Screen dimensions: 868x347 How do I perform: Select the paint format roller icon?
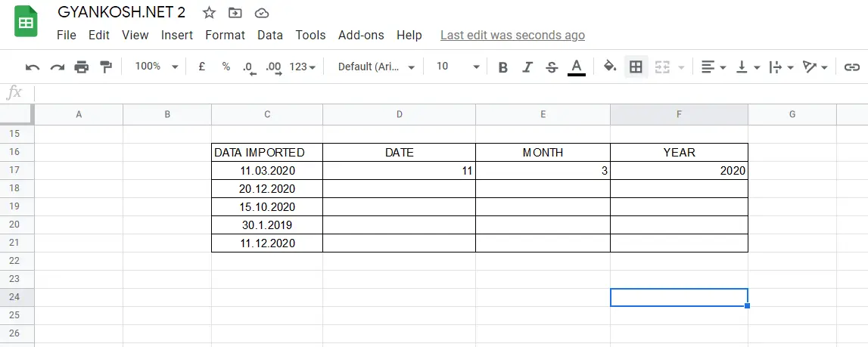pos(106,67)
